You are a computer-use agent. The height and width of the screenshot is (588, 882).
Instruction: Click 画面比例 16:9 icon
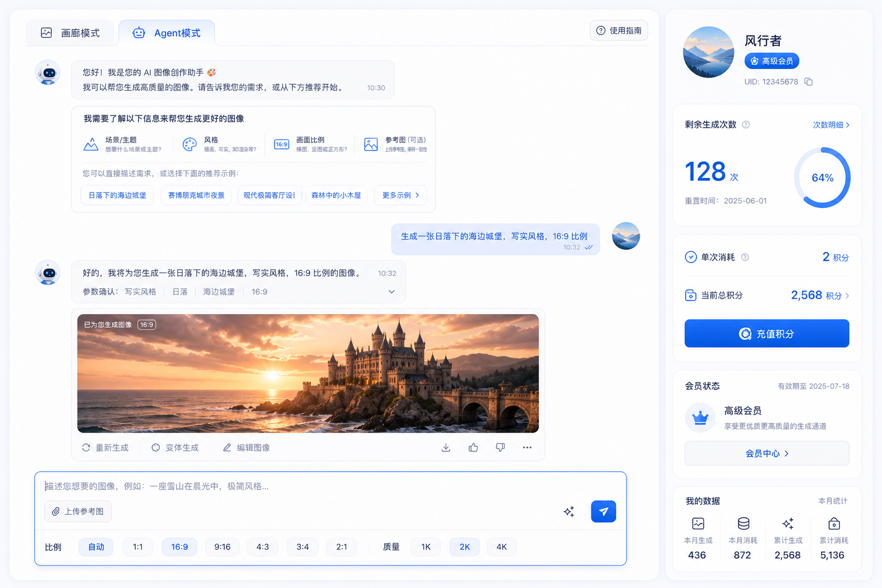[x=281, y=144]
